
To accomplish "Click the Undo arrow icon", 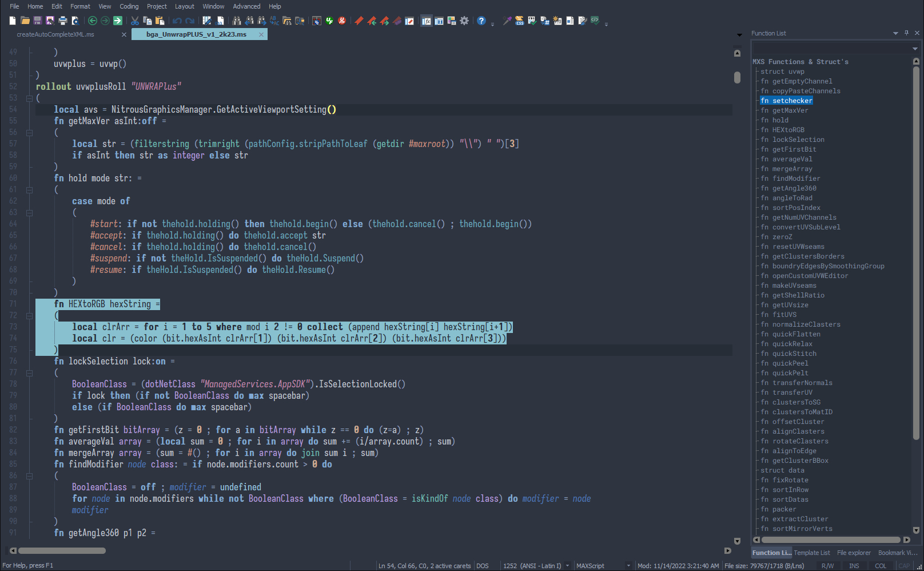I will click(x=177, y=21).
